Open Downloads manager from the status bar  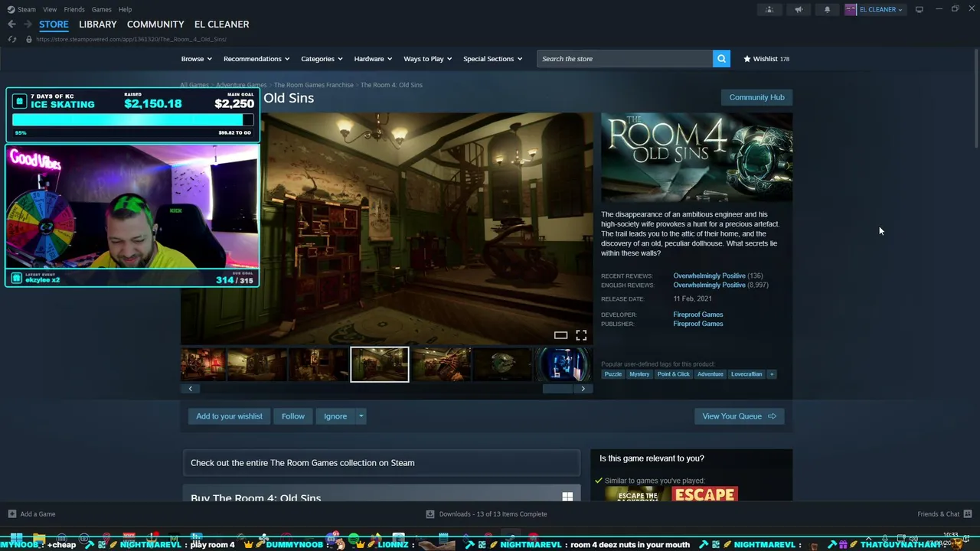tap(488, 514)
